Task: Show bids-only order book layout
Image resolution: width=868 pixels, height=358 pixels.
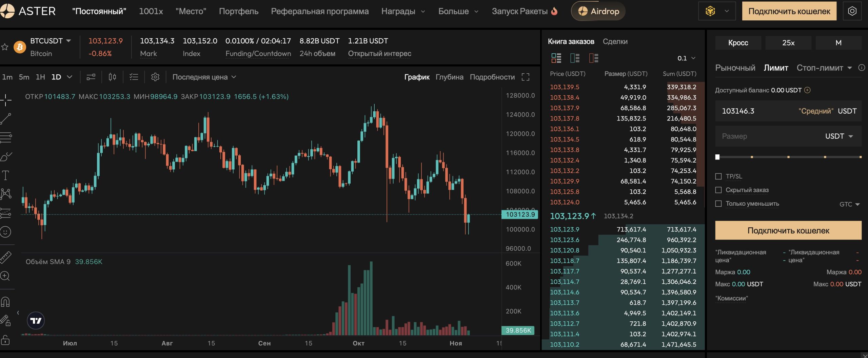Action: point(575,58)
